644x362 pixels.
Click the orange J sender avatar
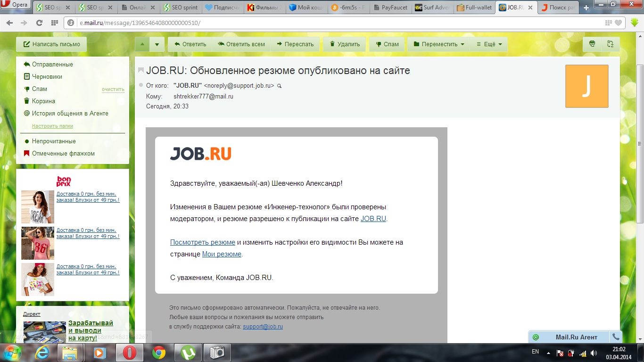[586, 86]
